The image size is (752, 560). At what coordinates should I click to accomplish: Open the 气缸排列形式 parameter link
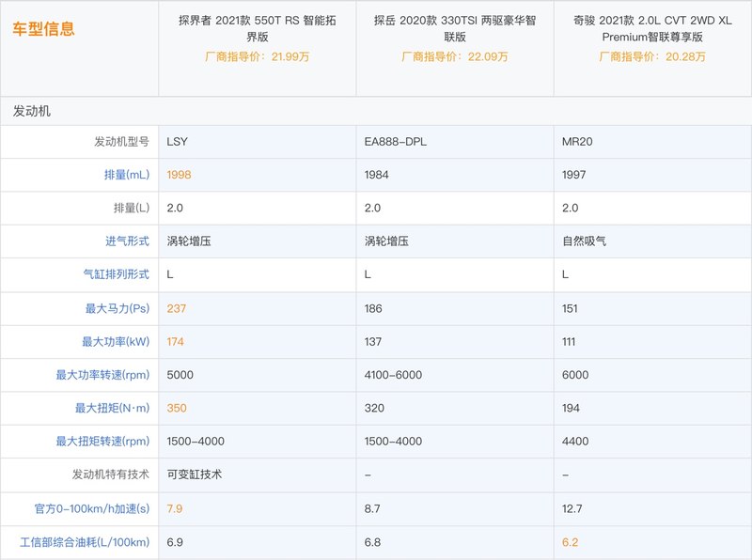pyautogui.click(x=116, y=274)
